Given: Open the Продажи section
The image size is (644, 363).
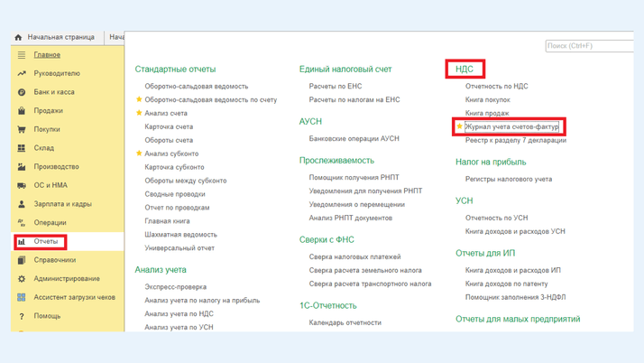Looking at the screenshot, I should click(x=48, y=110).
